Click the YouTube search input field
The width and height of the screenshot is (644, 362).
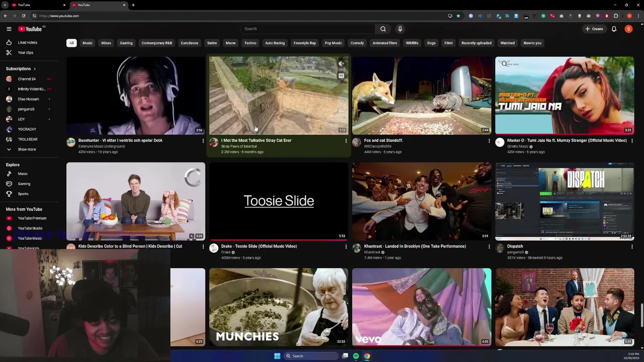[307, 29]
